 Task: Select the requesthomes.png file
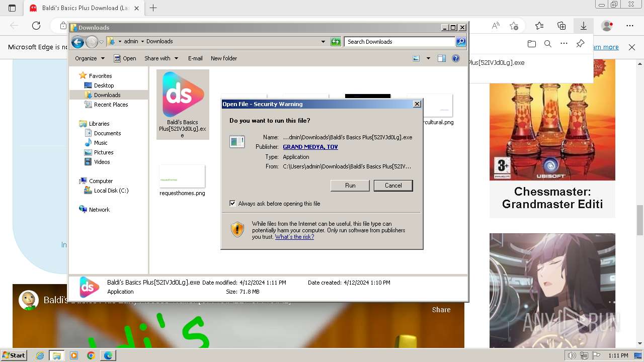[x=182, y=180]
